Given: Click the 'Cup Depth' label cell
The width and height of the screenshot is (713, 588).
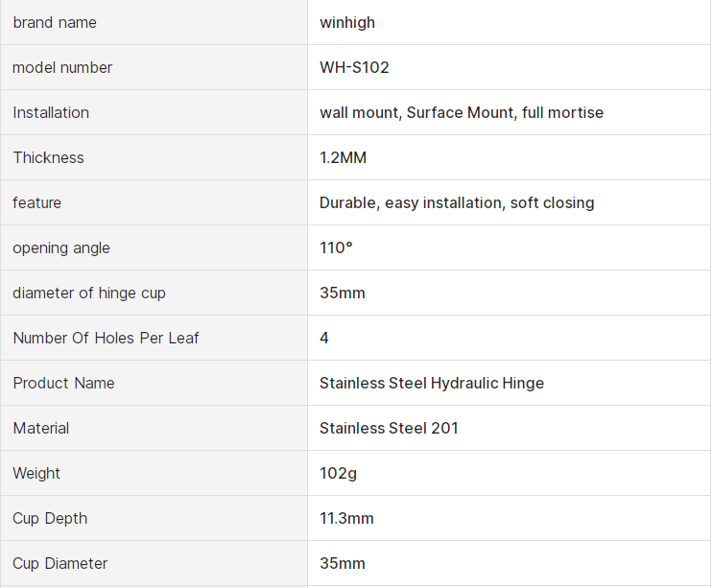Looking at the screenshot, I should tap(50, 518).
